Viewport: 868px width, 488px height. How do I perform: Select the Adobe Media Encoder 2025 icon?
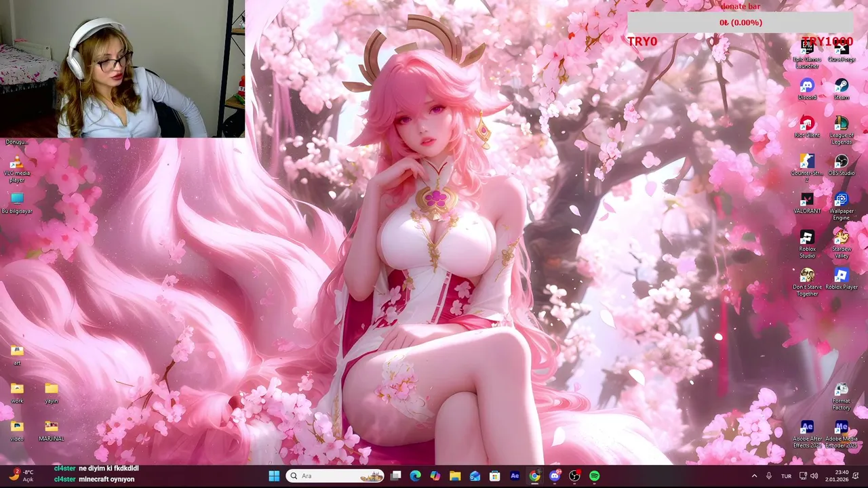click(x=842, y=434)
